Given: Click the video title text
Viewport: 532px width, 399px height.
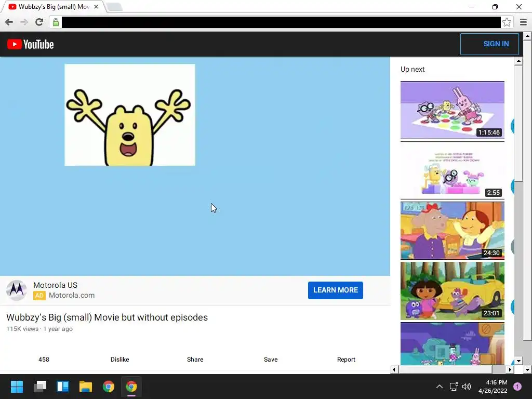Looking at the screenshot, I should (x=107, y=317).
